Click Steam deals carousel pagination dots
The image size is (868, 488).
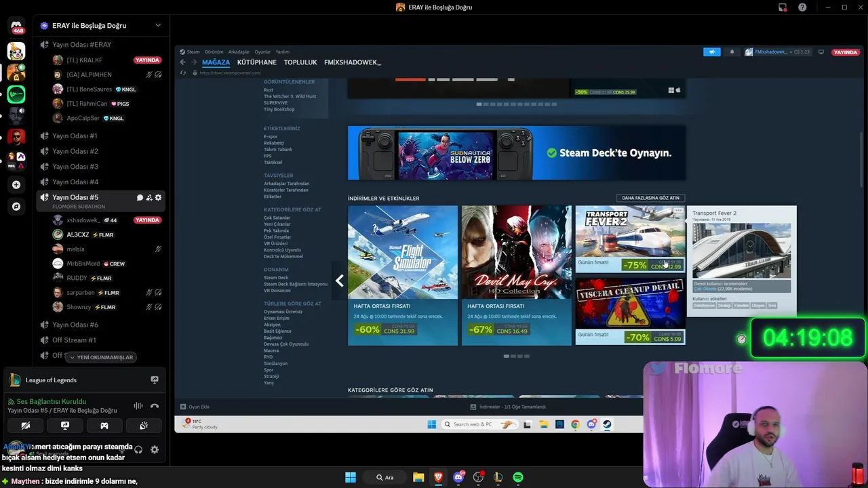pos(517,356)
